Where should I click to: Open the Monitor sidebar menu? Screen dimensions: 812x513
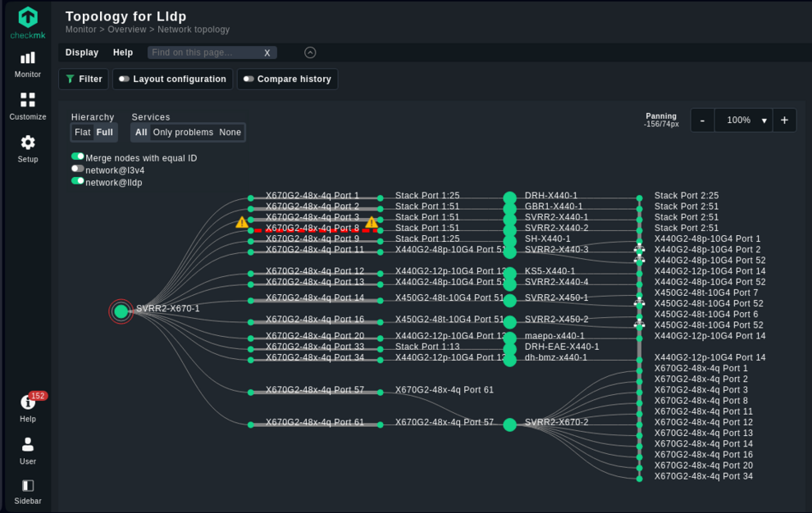pyautogui.click(x=28, y=64)
